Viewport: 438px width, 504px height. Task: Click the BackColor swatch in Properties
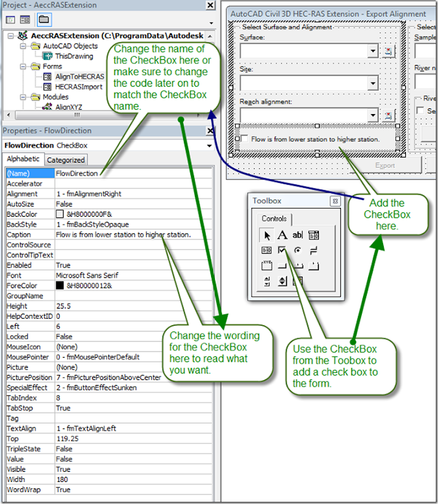tap(60, 214)
